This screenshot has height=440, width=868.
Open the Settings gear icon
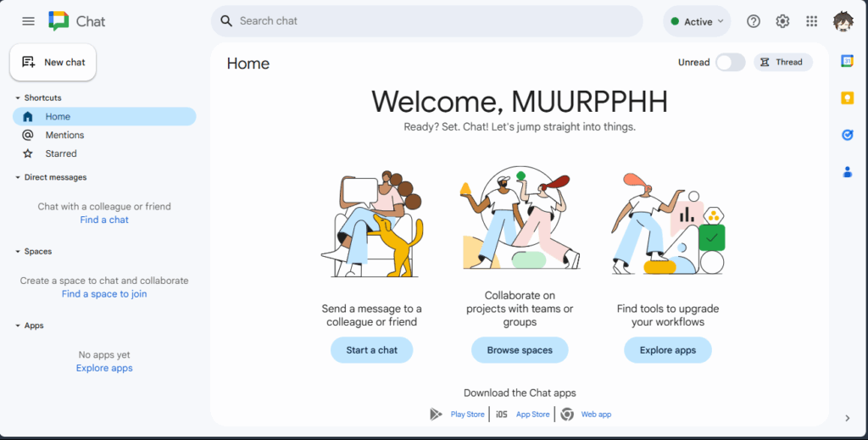point(782,21)
